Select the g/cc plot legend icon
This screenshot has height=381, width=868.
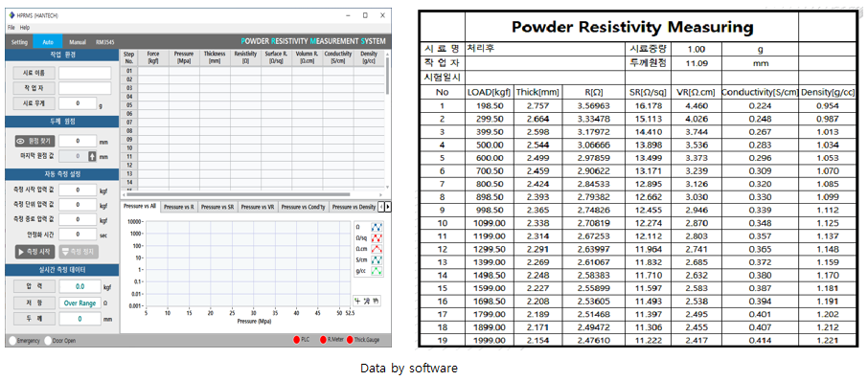(377, 271)
